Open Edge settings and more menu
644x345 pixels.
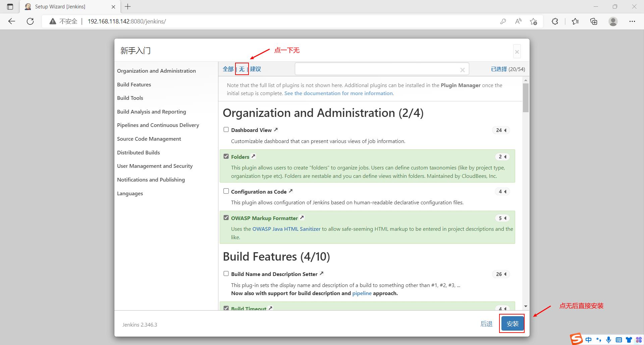pyautogui.click(x=632, y=21)
